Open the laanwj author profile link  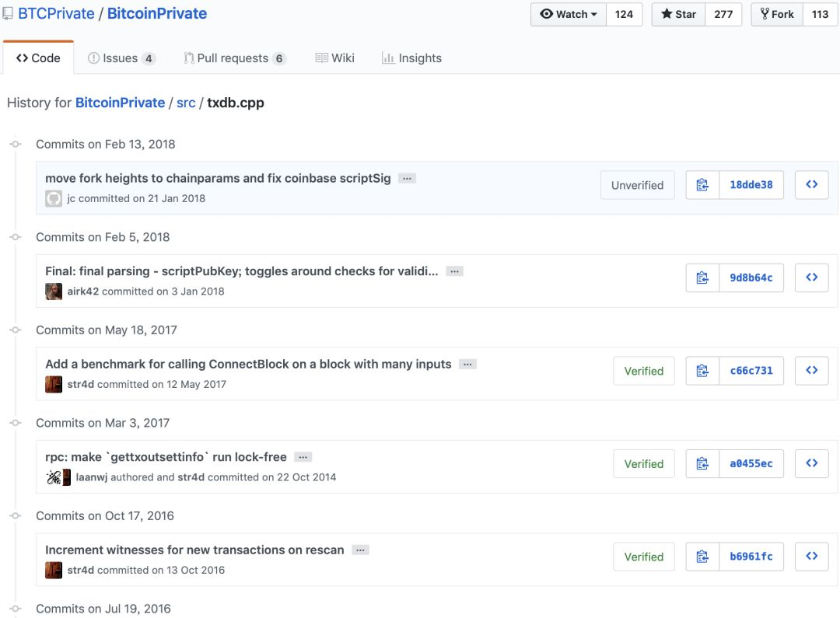[92, 477]
